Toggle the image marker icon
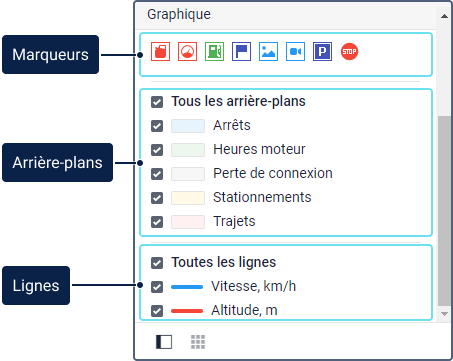The height and width of the screenshot is (361, 453). [268, 52]
